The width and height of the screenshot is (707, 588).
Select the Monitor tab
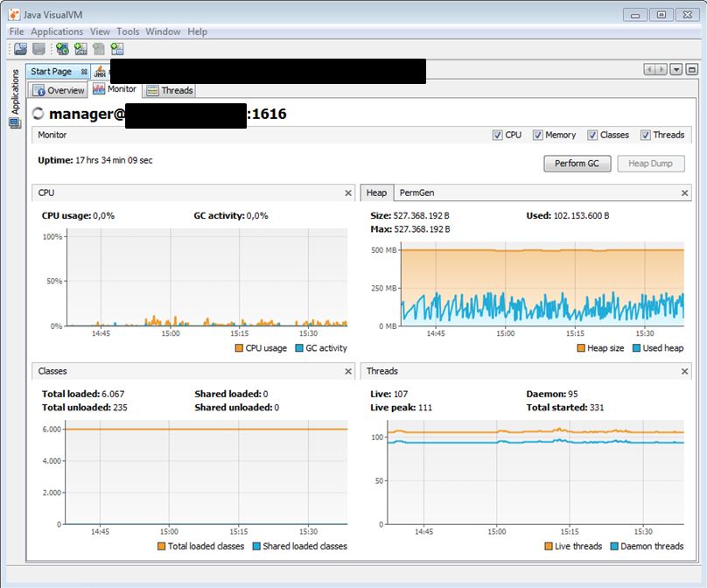[x=115, y=89]
